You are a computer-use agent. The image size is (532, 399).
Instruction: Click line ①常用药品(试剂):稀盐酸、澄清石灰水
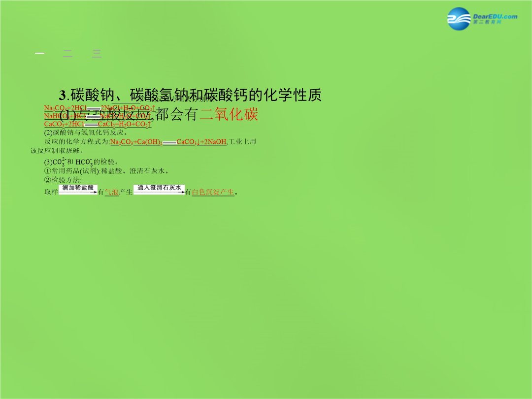coord(106,171)
